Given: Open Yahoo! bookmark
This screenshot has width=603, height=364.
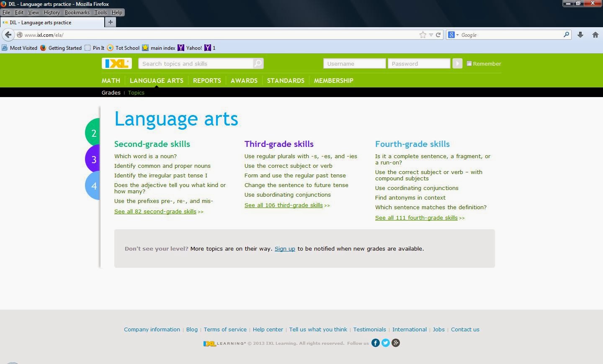Looking at the screenshot, I should pos(190,48).
